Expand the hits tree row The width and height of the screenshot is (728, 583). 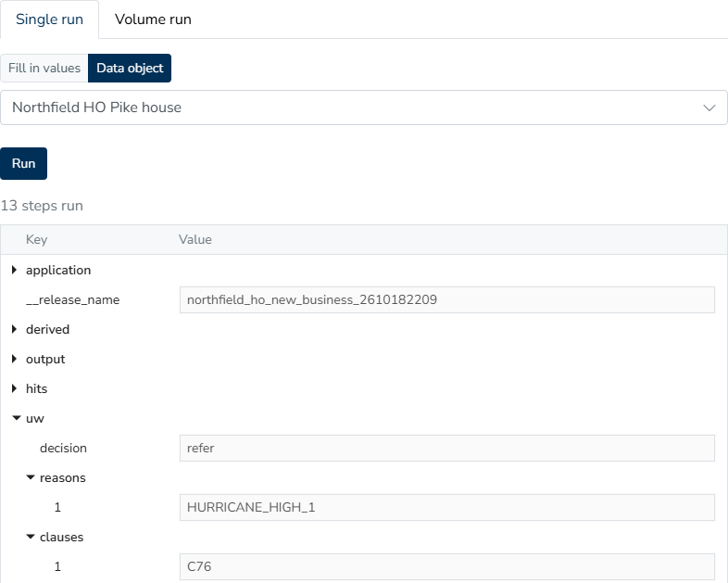[x=14, y=389]
